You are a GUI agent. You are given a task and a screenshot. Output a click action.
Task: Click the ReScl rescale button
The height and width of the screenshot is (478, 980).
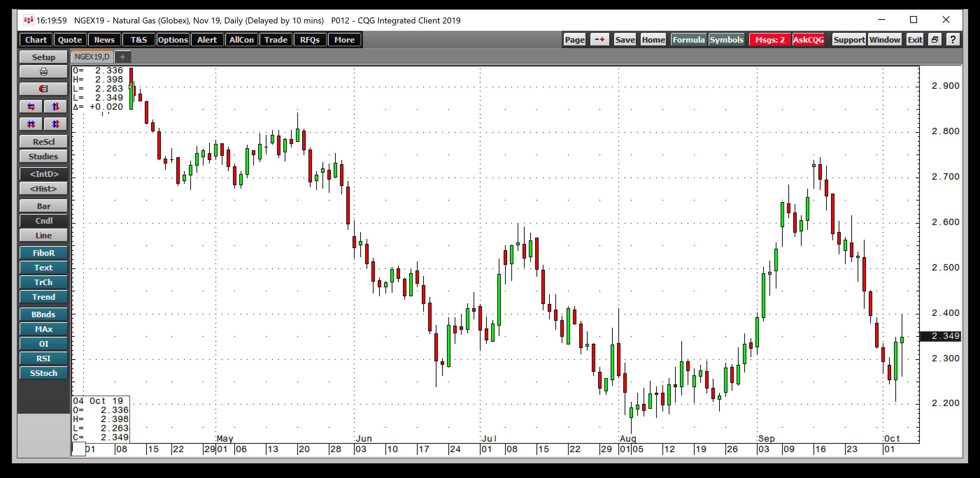click(x=43, y=142)
